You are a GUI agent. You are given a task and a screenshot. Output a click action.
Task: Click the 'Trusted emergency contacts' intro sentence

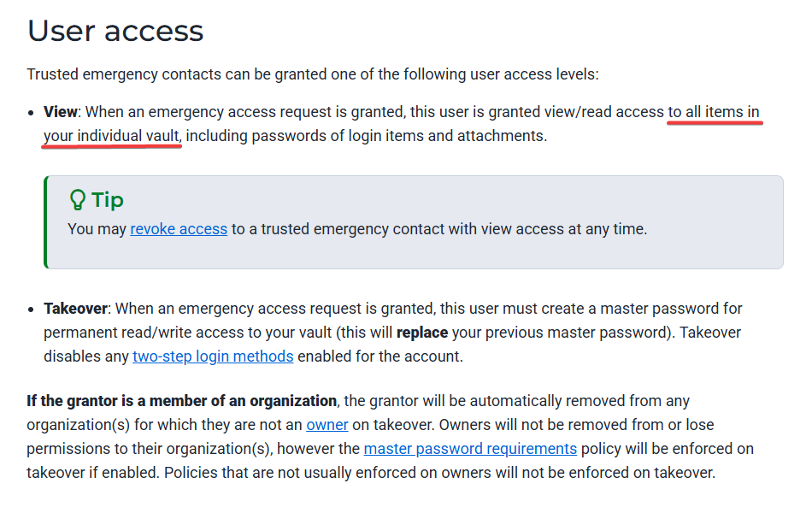[313, 74]
